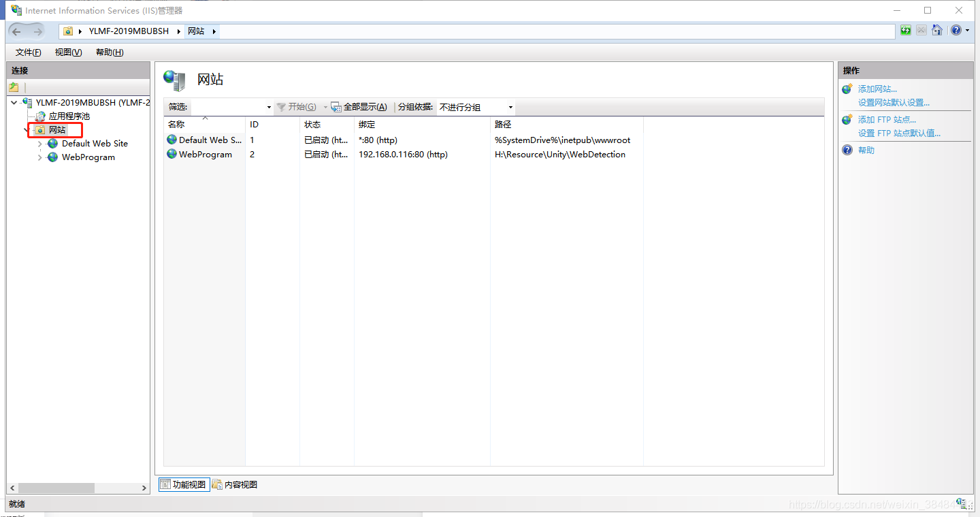Open the 视图(V) menu
The width and height of the screenshot is (980, 517).
[x=68, y=52]
